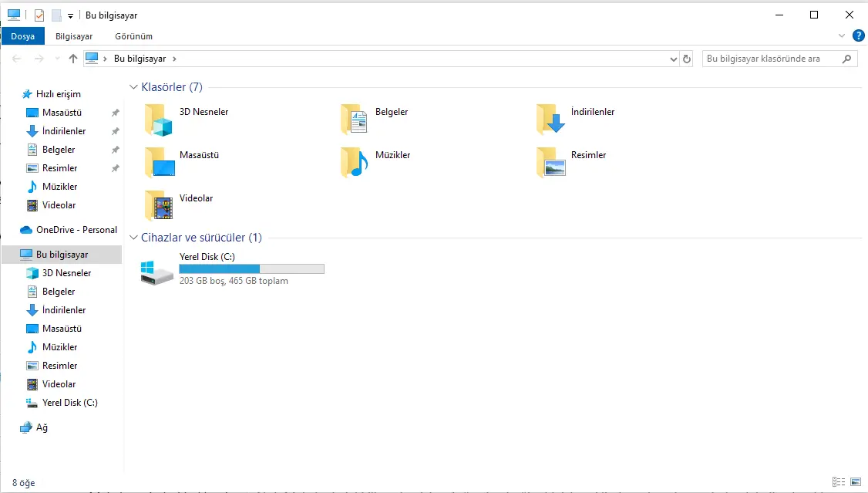The width and height of the screenshot is (868, 493).
Task: Select 3D Nesneler under Bu bilgisayar
Action: (66, 273)
